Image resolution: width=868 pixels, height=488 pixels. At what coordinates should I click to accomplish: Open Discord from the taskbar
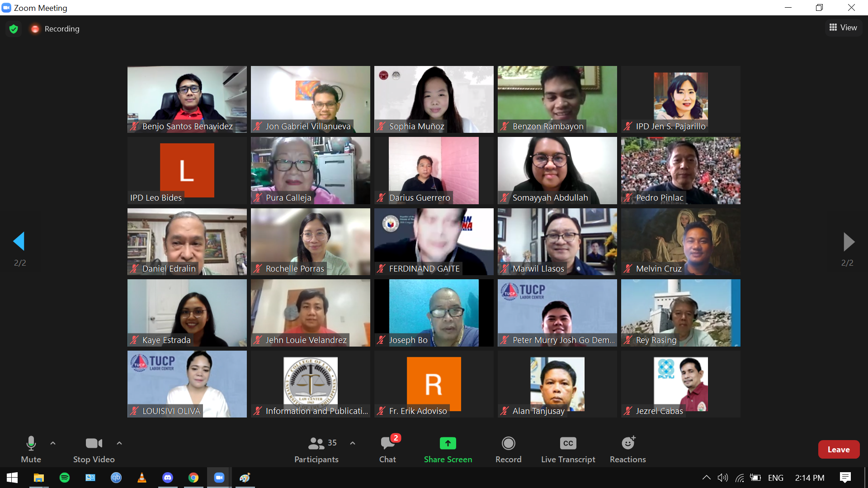(168, 478)
